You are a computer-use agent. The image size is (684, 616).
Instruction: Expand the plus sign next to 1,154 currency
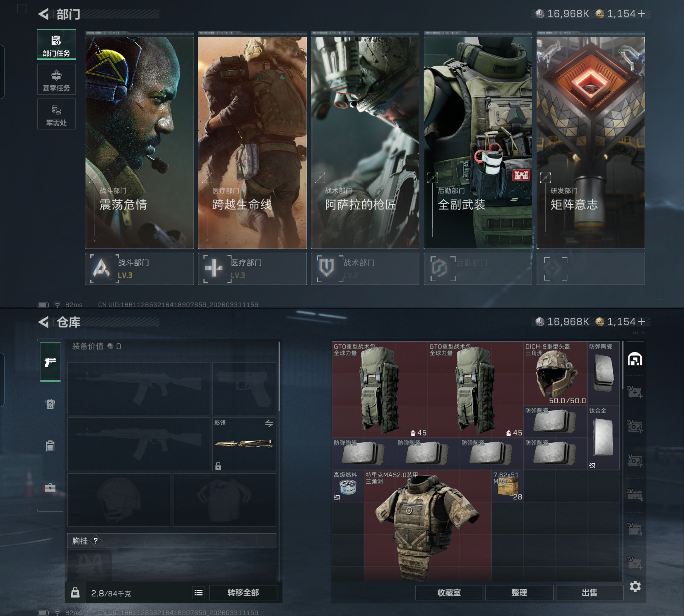coord(641,13)
